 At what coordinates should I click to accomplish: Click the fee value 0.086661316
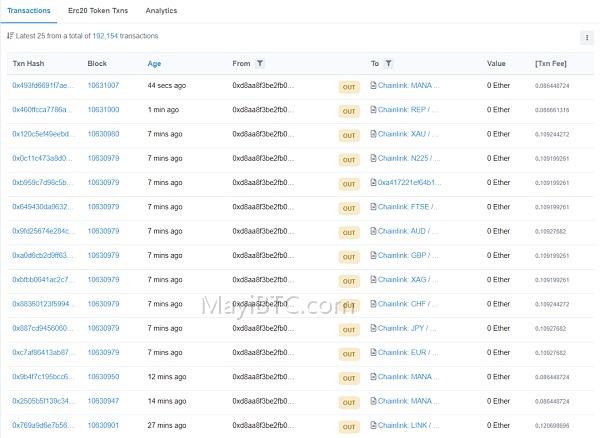click(x=552, y=110)
